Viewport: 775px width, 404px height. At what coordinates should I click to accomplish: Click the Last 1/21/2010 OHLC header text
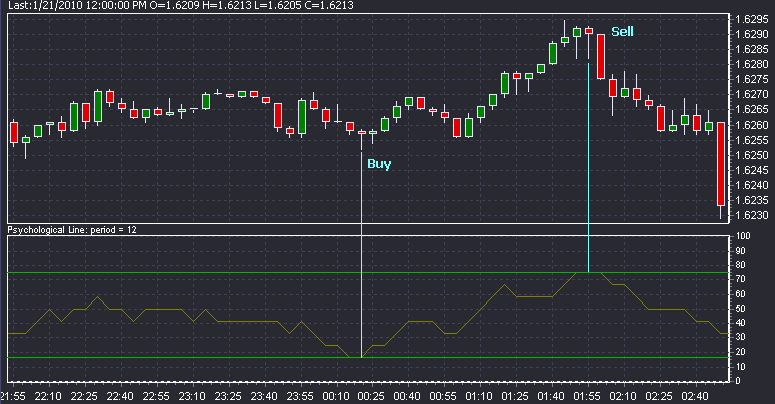pyautogui.click(x=181, y=5)
